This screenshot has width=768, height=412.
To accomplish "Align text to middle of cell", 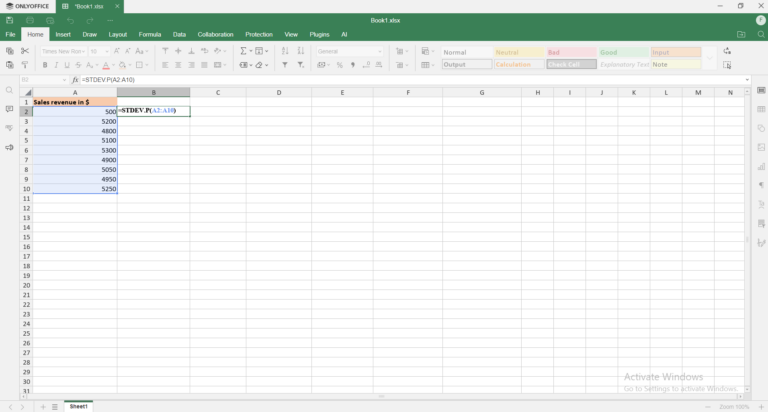I will pyautogui.click(x=178, y=51).
